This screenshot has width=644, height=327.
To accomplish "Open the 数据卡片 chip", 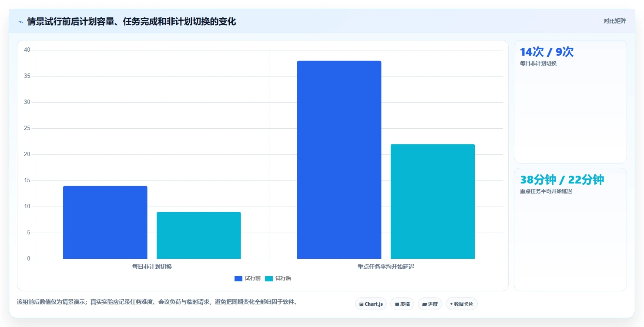I will pyautogui.click(x=462, y=304).
